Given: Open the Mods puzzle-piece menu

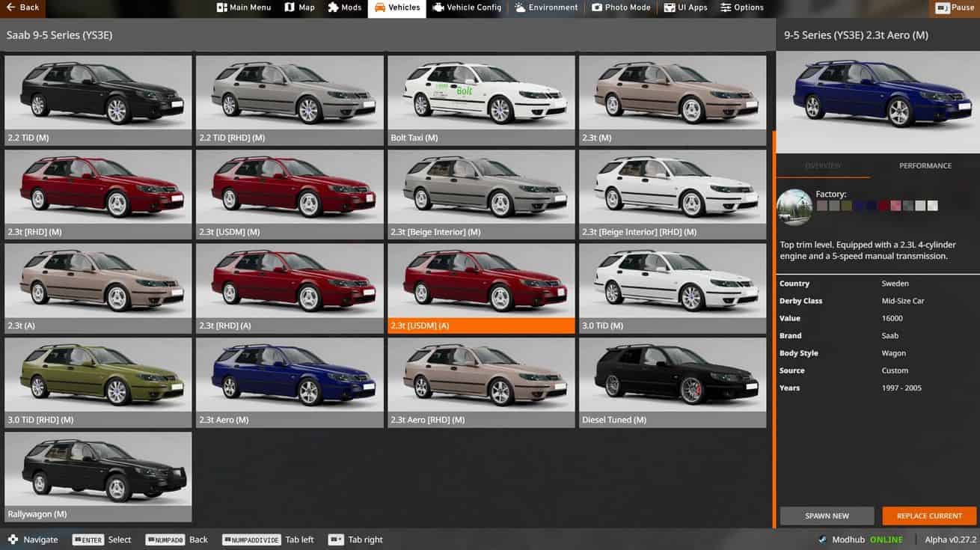Looking at the screenshot, I should (x=345, y=8).
